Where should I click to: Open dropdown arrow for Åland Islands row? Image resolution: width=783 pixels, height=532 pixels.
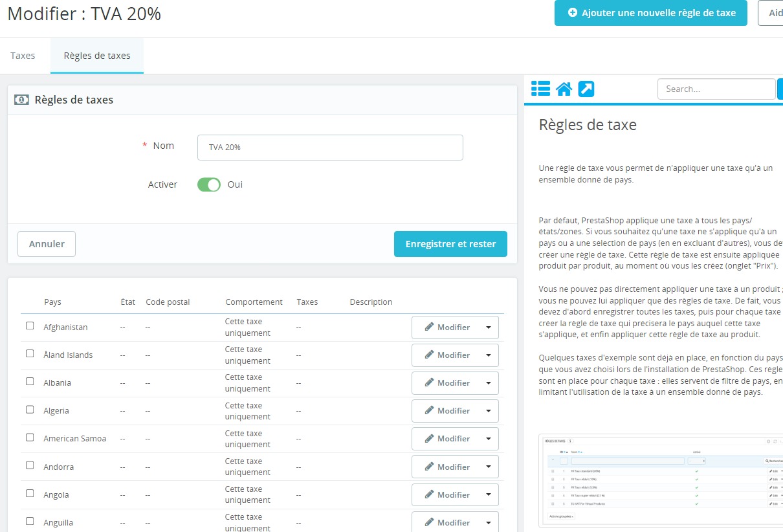click(x=489, y=355)
